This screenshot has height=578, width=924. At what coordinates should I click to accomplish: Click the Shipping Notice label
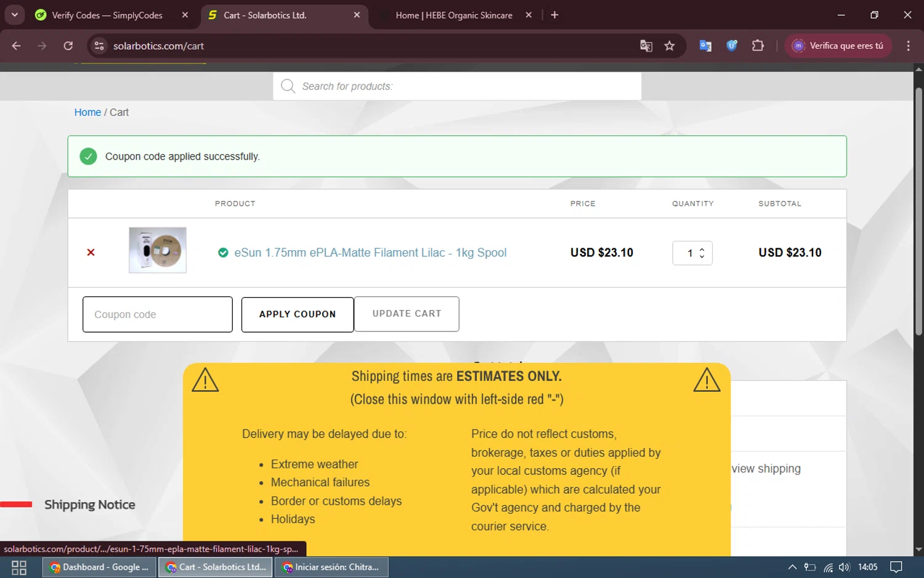[90, 505]
